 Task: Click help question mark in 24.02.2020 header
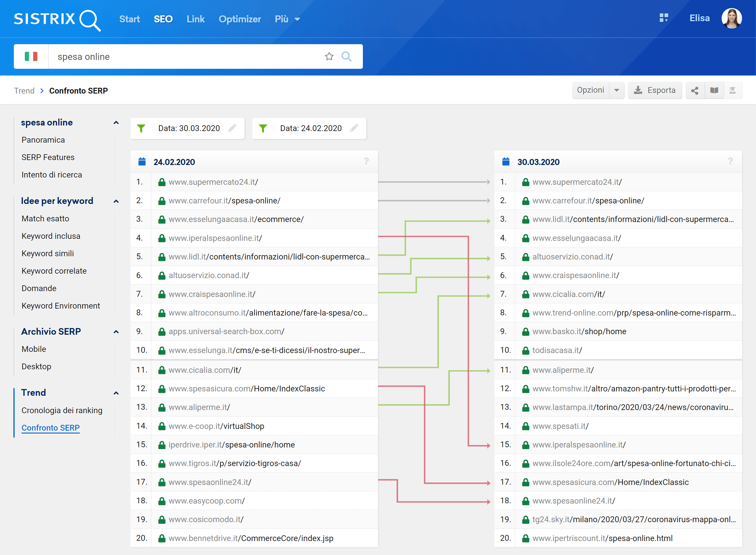[366, 161]
